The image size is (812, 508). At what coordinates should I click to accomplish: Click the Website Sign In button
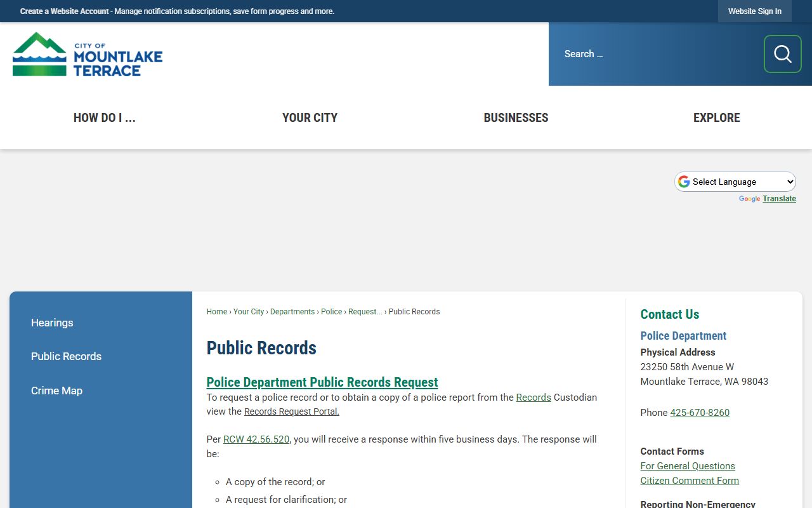pos(755,11)
